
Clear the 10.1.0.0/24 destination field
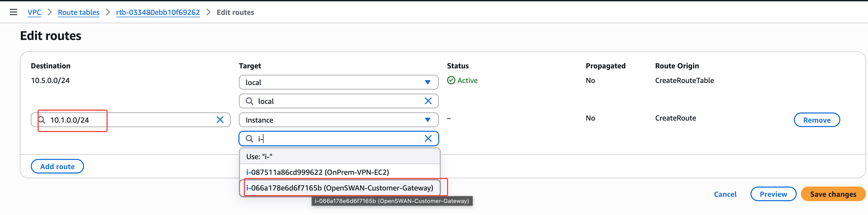pos(220,120)
